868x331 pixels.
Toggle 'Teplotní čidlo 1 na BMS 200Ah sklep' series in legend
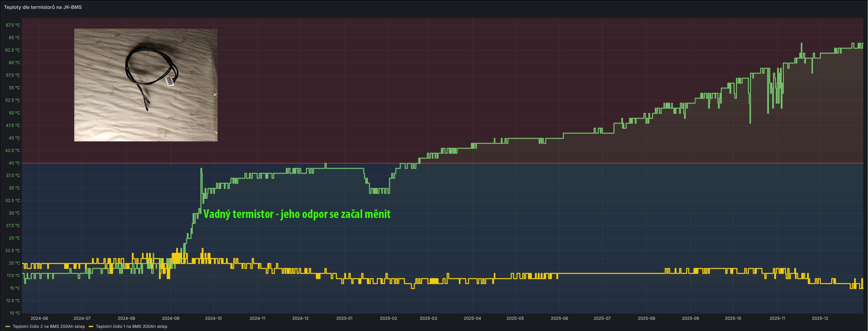tap(131, 326)
